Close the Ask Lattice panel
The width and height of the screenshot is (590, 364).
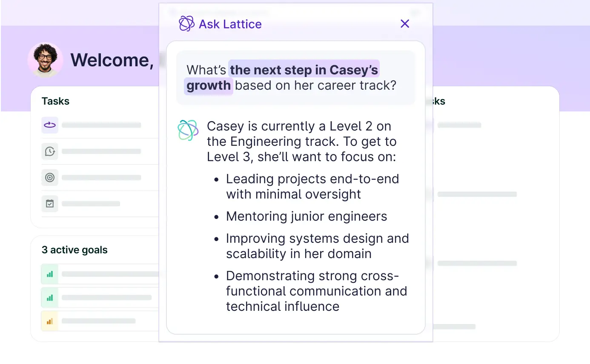[405, 24]
